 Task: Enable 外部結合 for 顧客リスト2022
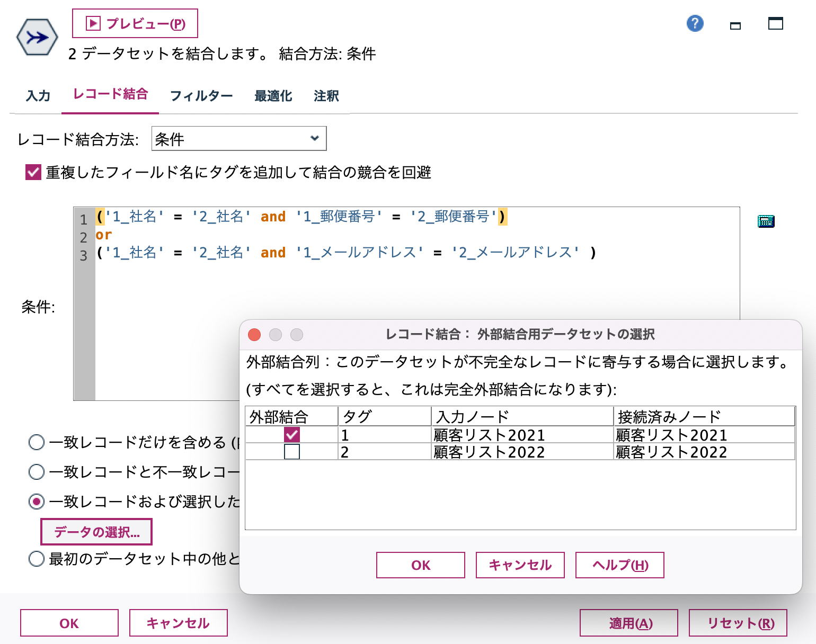click(292, 452)
